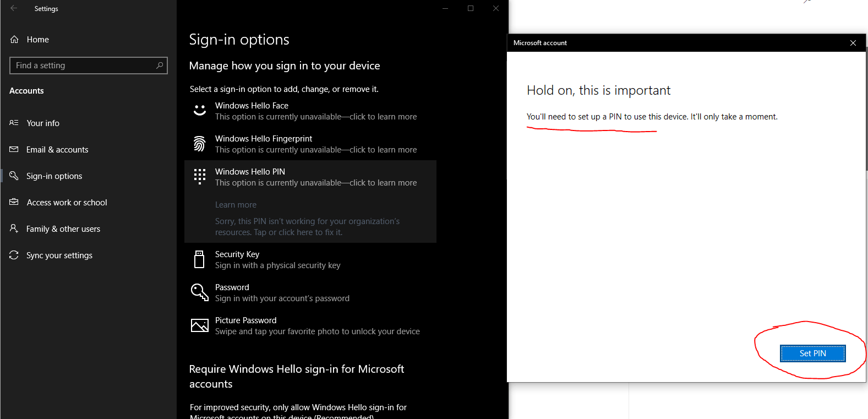Viewport: 868px width, 419px height.
Task: Maximize the Settings window
Action: [471, 8]
